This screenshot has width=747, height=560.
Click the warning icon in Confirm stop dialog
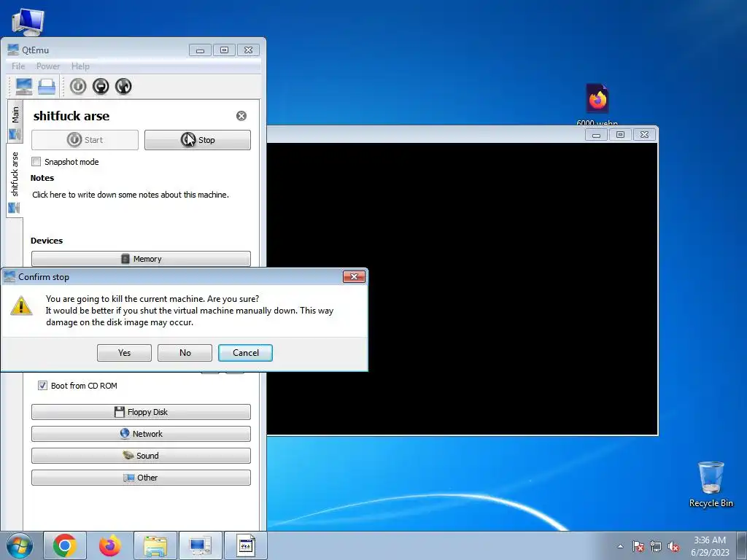pos(21,306)
